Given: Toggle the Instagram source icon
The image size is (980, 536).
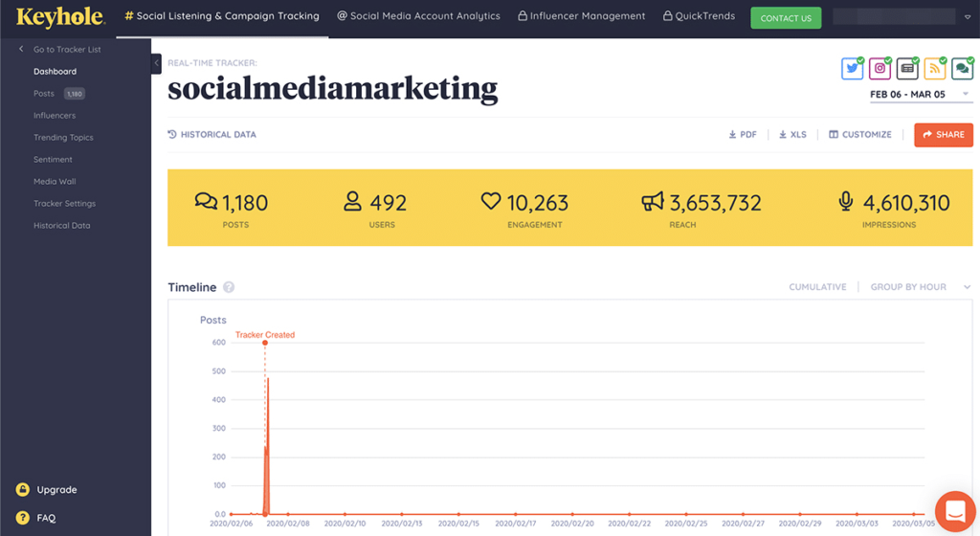Looking at the screenshot, I should [x=880, y=69].
